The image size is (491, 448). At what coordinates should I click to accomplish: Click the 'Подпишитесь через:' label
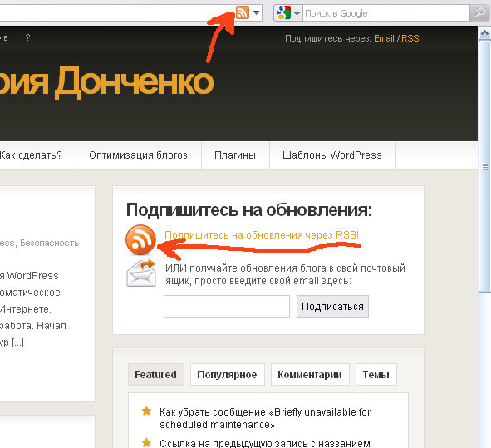(327, 38)
